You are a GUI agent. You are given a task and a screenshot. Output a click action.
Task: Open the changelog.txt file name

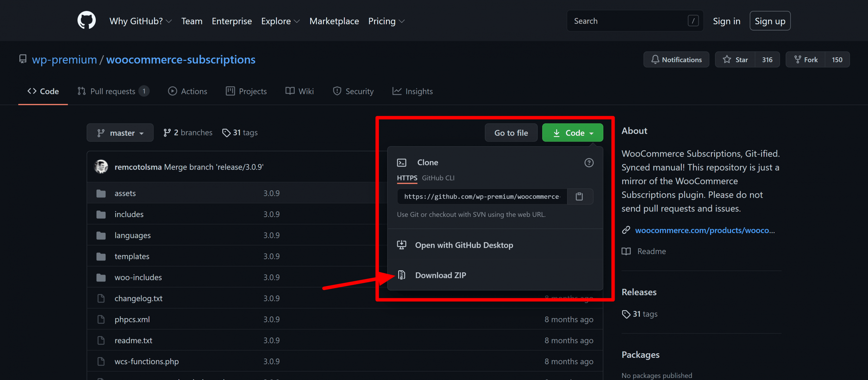pyautogui.click(x=138, y=298)
